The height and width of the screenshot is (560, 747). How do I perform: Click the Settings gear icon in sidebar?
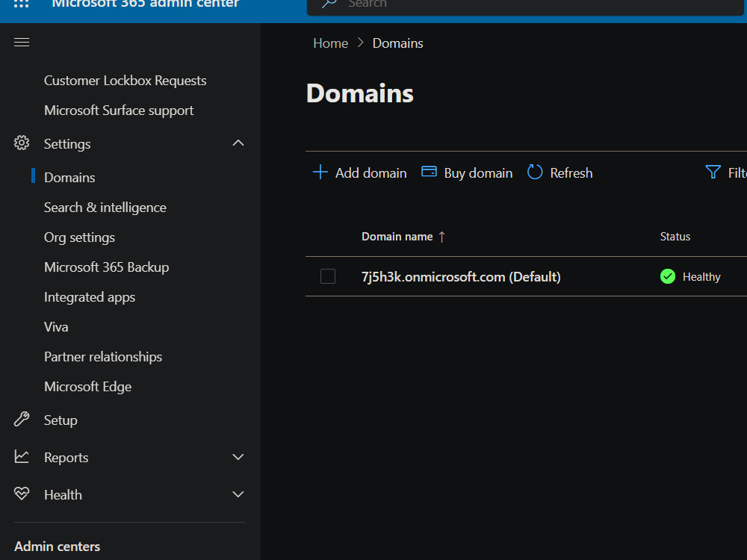pyautogui.click(x=22, y=143)
